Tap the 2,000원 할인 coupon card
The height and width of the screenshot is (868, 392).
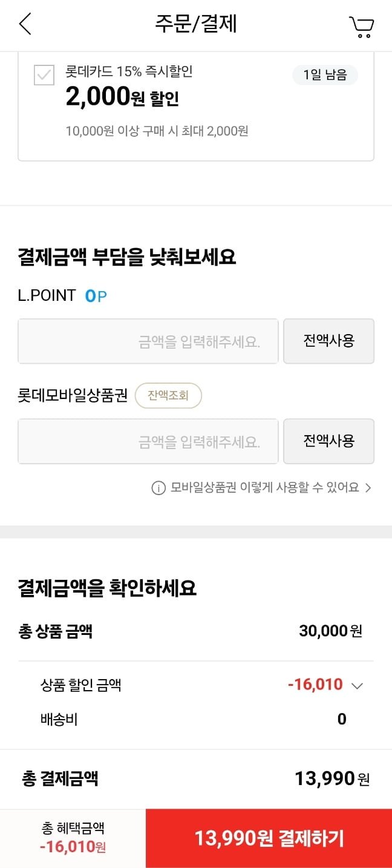(x=196, y=106)
